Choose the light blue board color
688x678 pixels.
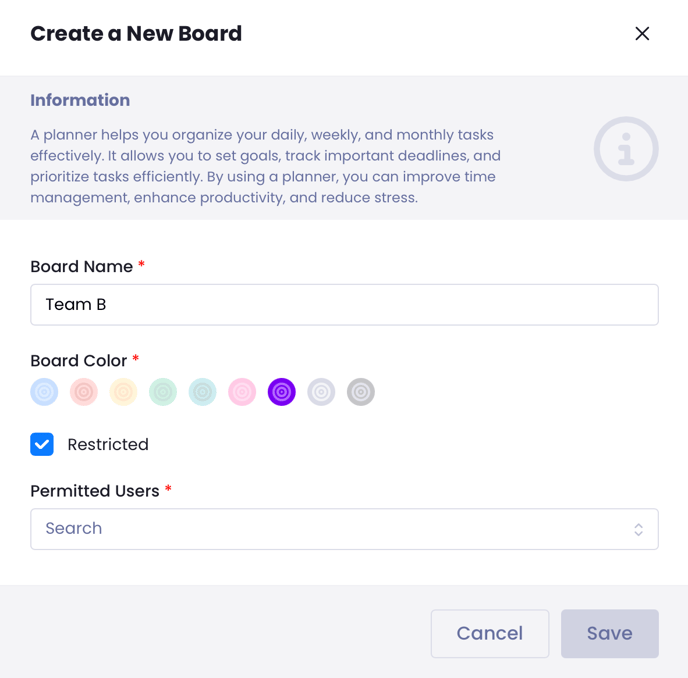coord(44,392)
